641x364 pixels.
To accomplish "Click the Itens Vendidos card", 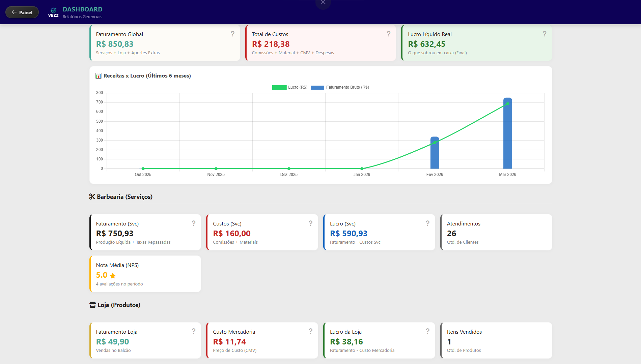I will (496, 340).
